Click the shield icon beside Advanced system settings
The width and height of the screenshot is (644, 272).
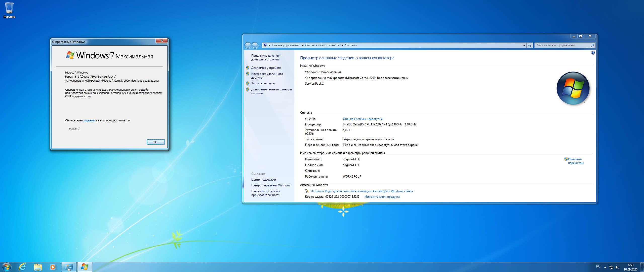[x=248, y=89]
